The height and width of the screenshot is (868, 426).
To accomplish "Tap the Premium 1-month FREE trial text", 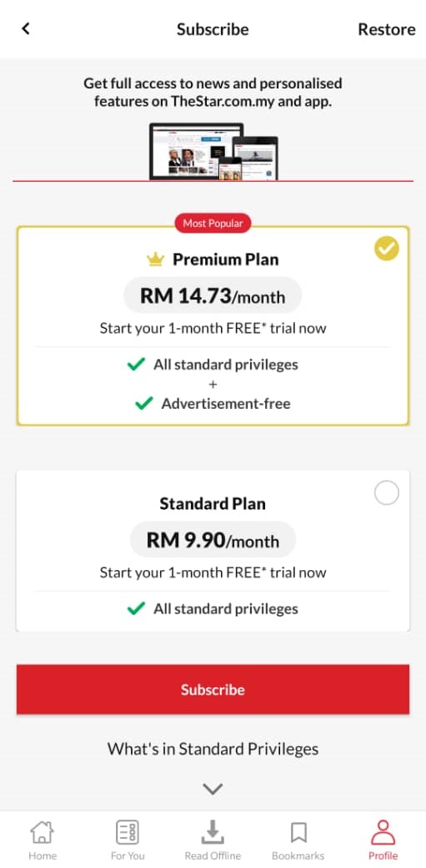I will pos(213,328).
